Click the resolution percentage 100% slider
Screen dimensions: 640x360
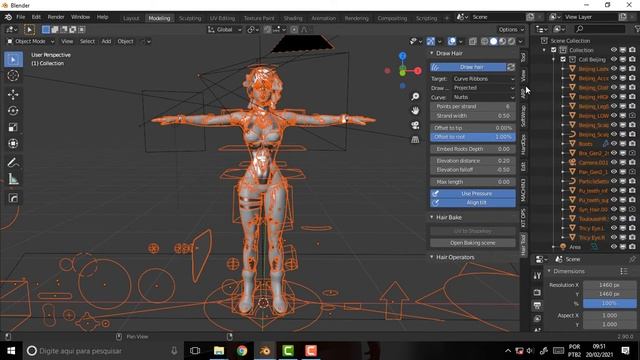[x=609, y=303]
